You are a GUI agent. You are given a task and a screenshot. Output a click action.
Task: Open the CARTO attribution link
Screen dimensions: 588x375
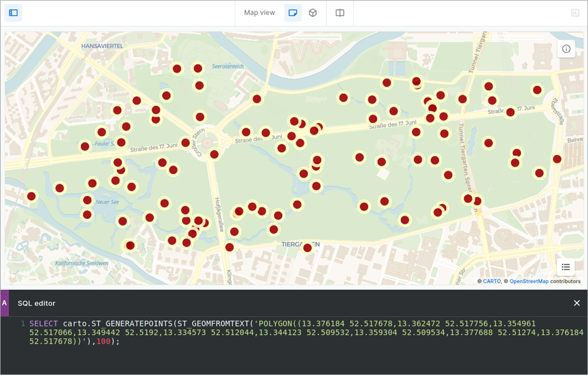(491, 282)
